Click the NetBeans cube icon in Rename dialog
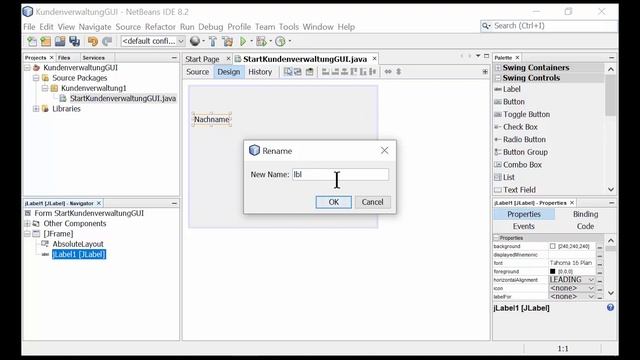The width and height of the screenshot is (640, 360). [x=254, y=151]
